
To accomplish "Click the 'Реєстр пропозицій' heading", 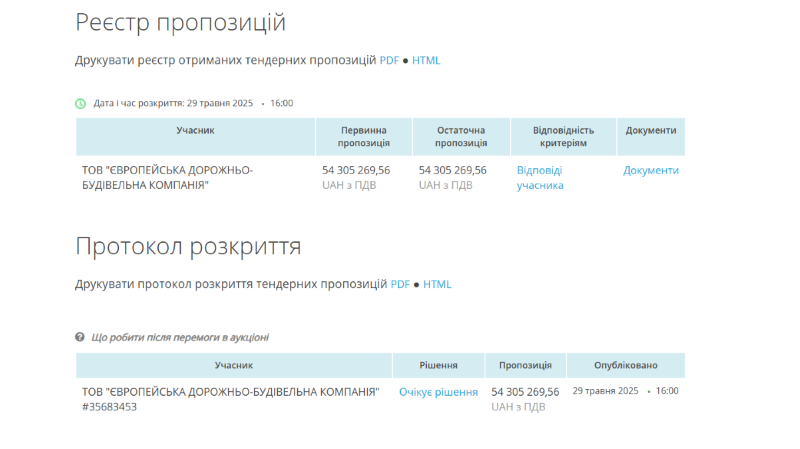I will coord(181,23).
